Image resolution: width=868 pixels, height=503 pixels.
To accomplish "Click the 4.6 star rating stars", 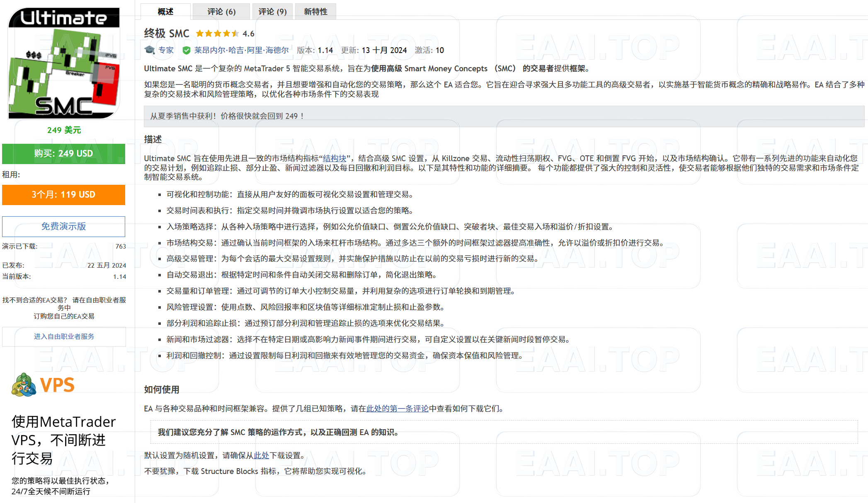I will tap(217, 33).
